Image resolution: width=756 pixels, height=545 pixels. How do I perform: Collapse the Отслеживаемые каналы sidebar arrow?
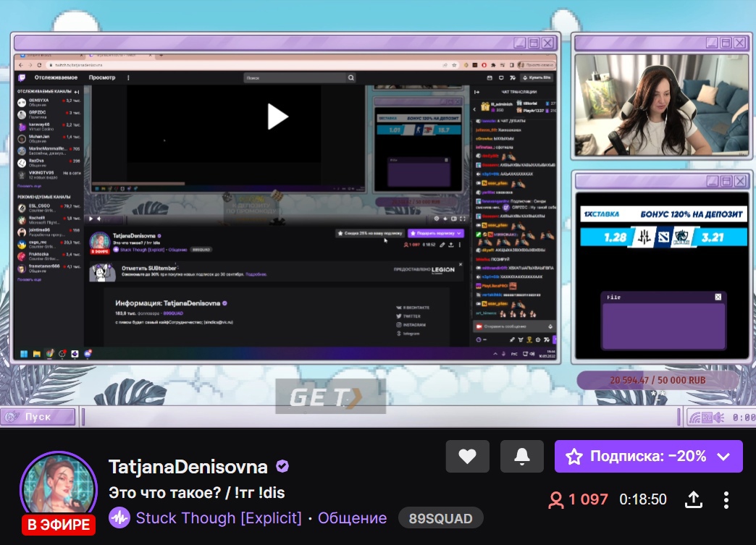[77, 91]
